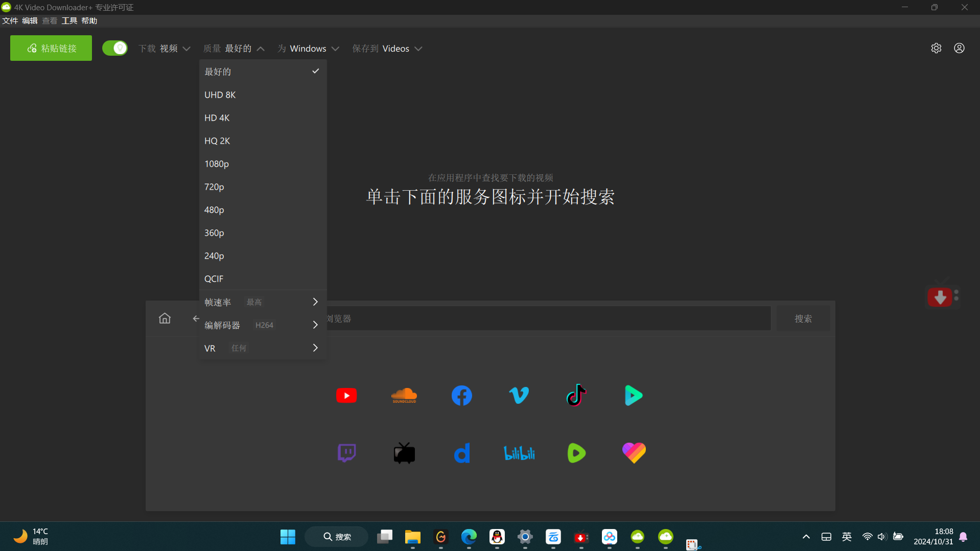Select 240p quality

pos(263,256)
